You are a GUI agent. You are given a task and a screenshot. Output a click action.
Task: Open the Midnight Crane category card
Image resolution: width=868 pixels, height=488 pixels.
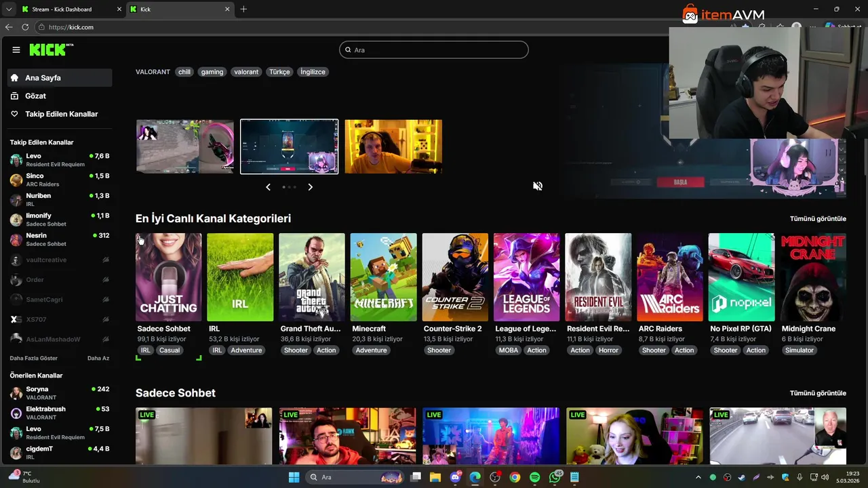(813, 277)
